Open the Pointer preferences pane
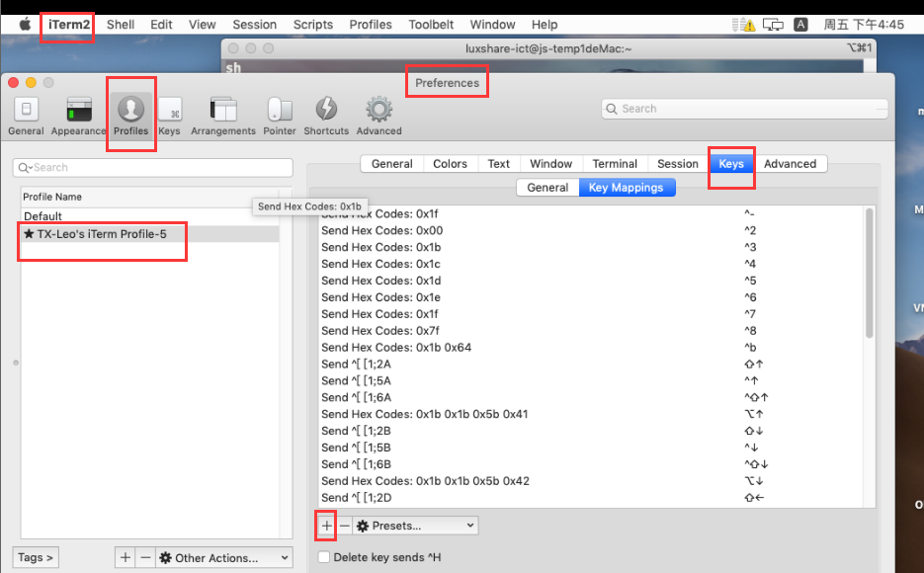Screen dimensions: 924x573 click(x=280, y=116)
